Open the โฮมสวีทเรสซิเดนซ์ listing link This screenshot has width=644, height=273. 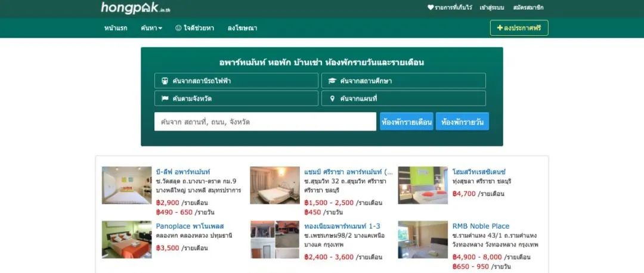coord(479,172)
